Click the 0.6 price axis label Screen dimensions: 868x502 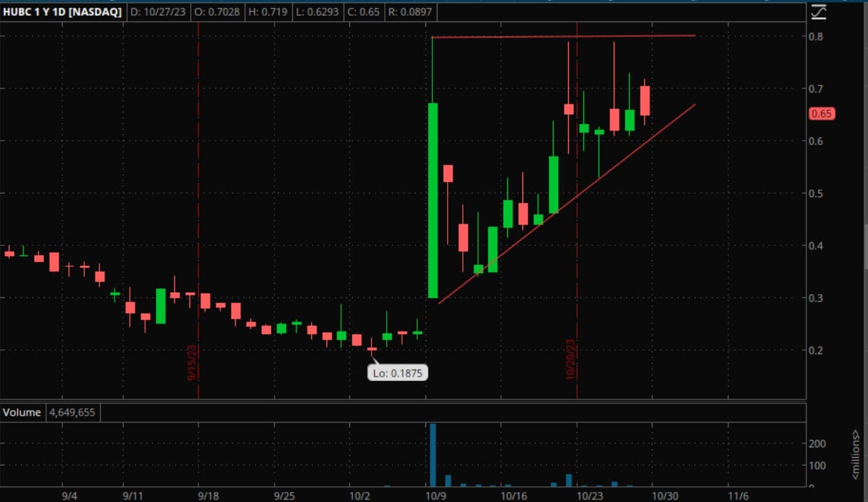[x=817, y=141]
